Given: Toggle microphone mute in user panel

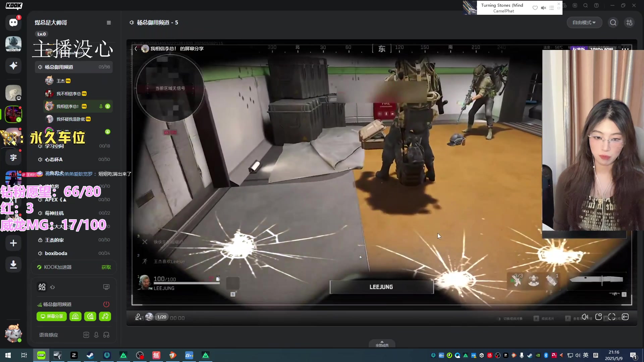Looking at the screenshot, I should 96,335.
